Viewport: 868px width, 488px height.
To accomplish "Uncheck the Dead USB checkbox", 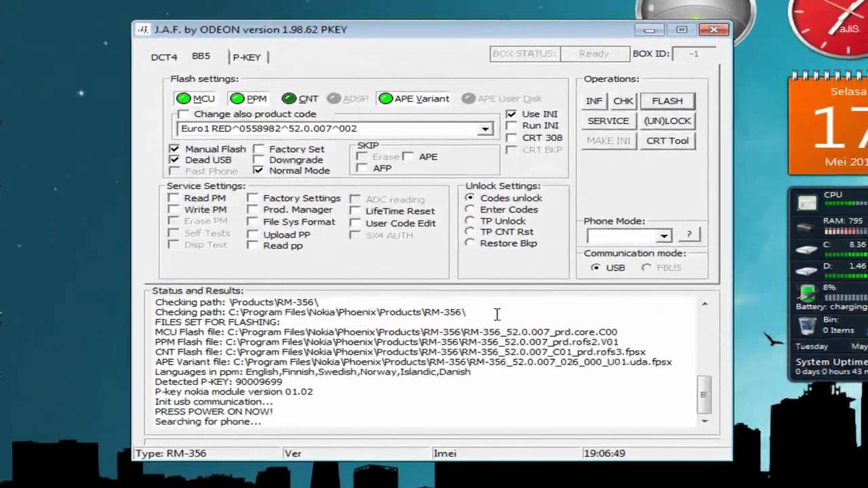I will pyautogui.click(x=174, y=159).
